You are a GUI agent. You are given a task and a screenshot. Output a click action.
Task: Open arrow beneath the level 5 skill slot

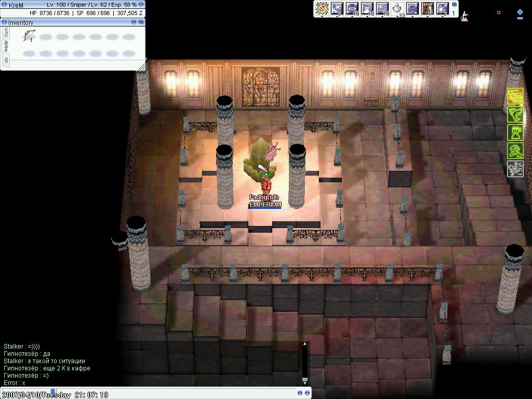pos(337,16)
